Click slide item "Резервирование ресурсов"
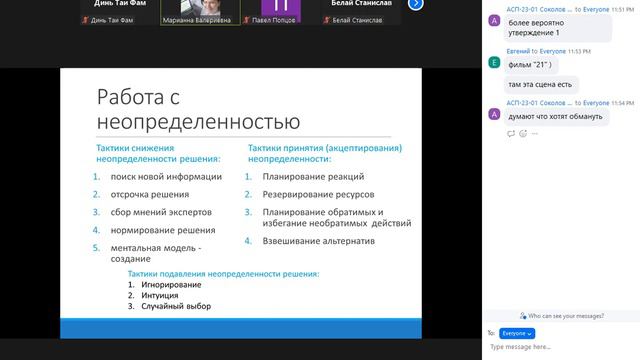640x360 pixels. tap(318, 195)
